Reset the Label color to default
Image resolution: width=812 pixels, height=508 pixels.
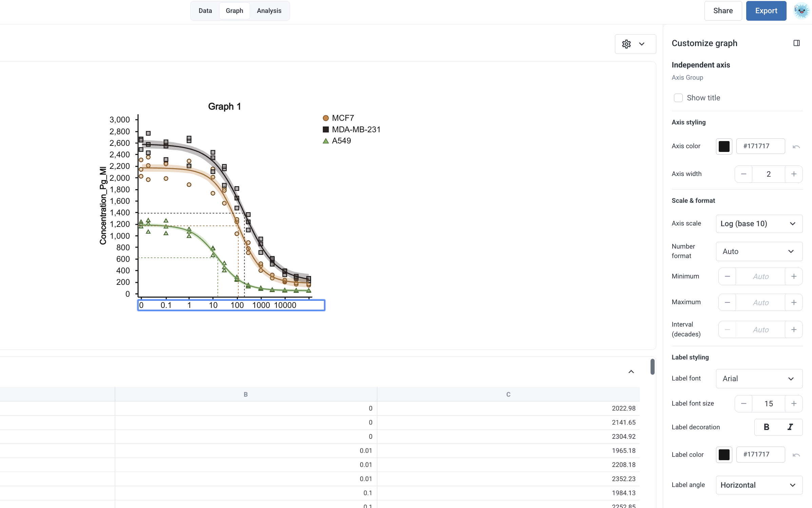coord(796,455)
